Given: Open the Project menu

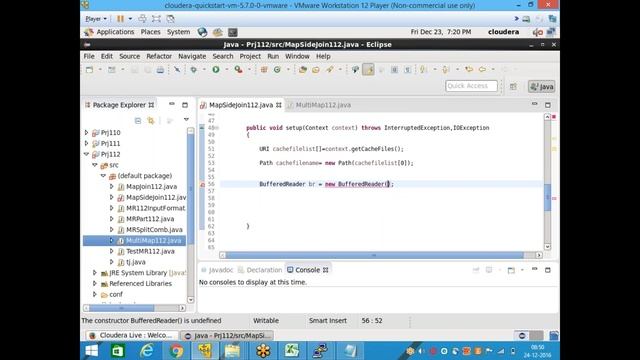Looking at the screenshot, I should [250, 56].
